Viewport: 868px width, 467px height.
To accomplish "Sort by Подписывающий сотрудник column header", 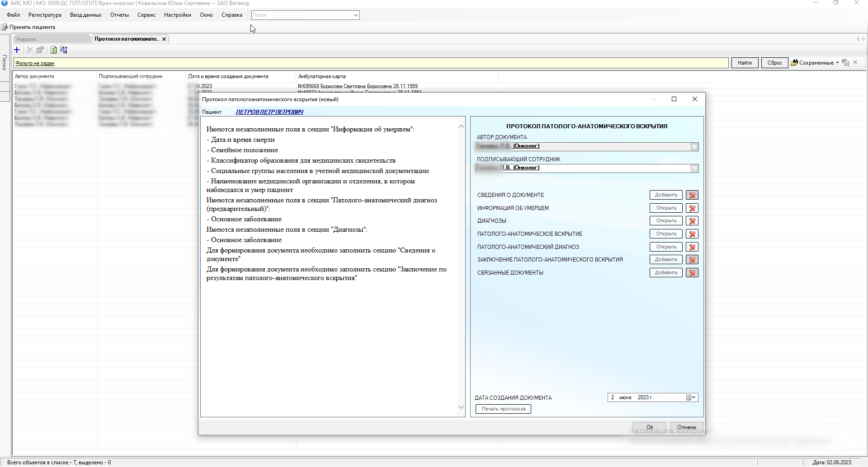I will point(141,76).
